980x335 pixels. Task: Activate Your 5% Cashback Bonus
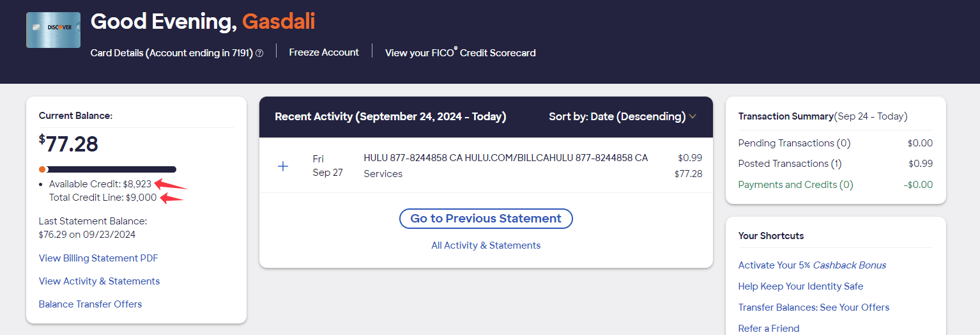click(x=812, y=265)
